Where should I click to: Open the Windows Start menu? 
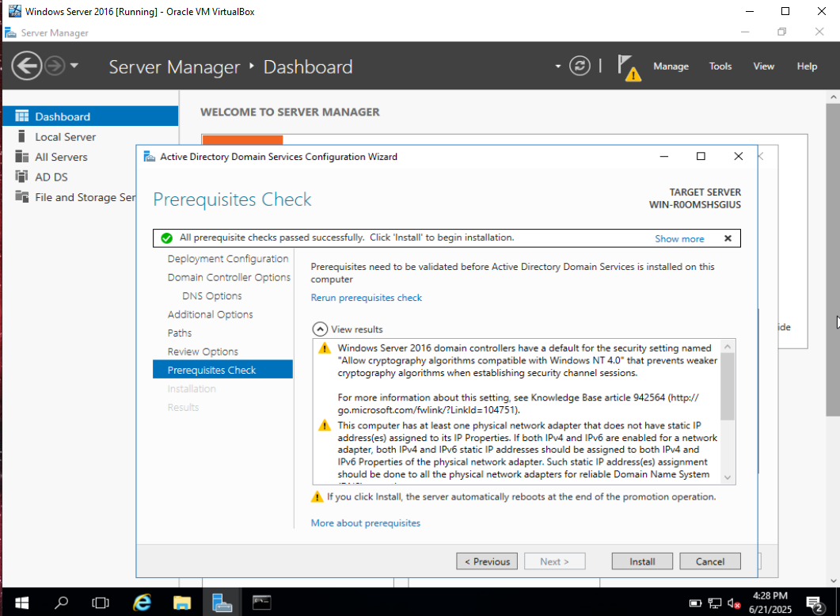click(21, 603)
